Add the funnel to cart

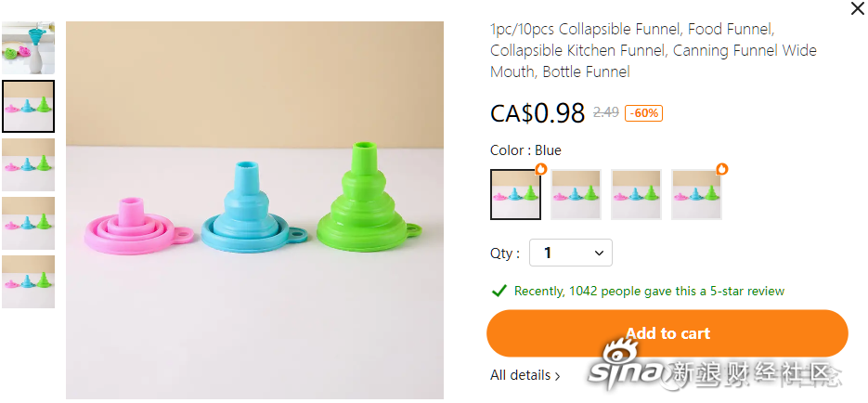tap(667, 333)
